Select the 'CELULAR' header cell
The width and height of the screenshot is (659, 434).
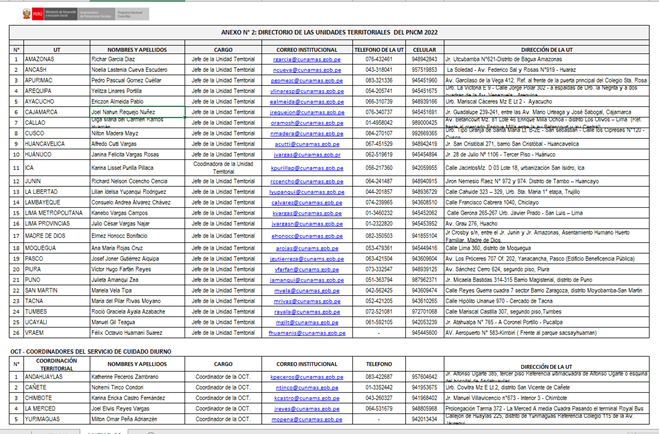[x=424, y=50]
